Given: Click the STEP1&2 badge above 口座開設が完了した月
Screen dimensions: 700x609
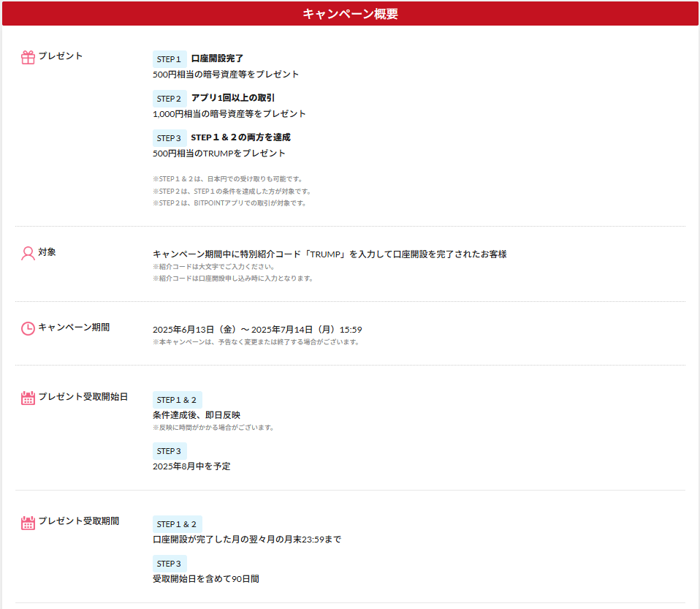Looking at the screenshot, I should tap(177, 524).
